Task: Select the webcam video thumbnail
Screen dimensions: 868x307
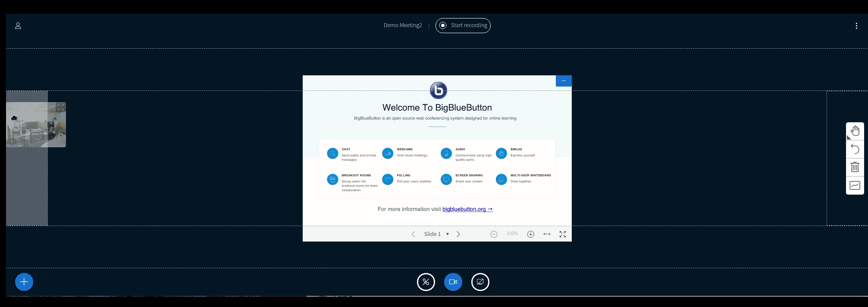Action: point(36,125)
